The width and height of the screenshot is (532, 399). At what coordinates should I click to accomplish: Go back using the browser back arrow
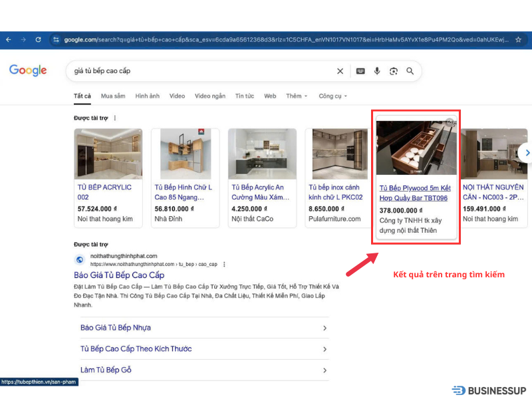tap(8, 39)
